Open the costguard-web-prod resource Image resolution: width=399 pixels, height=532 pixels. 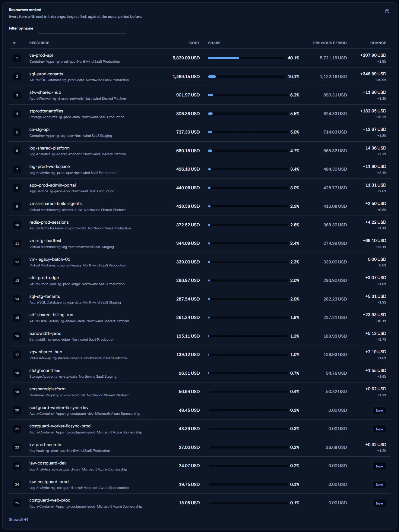tap(50, 500)
